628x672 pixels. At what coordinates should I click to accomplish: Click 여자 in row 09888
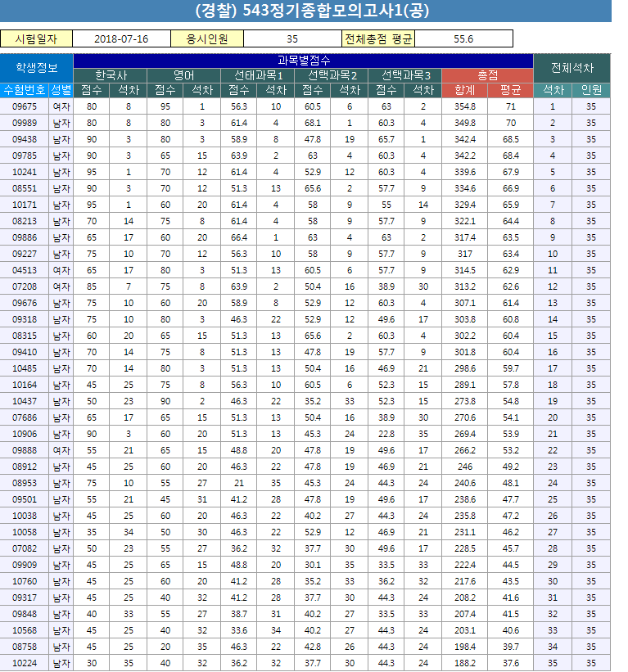pyautogui.click(x=61, y=450)
